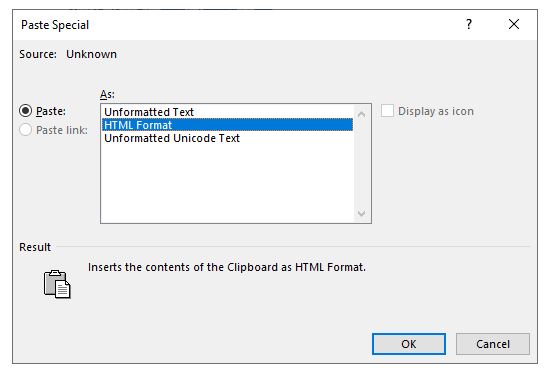Close the Paste Special dialog
This screenshot has height=370, width=548.
click(x=513, y=24)
